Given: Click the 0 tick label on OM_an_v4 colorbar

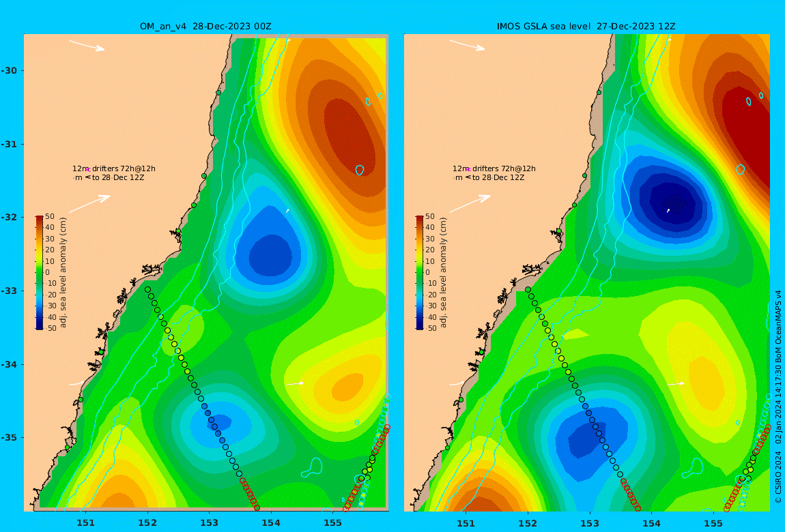Looking at the screenshot, I should (x=48, y=273).
